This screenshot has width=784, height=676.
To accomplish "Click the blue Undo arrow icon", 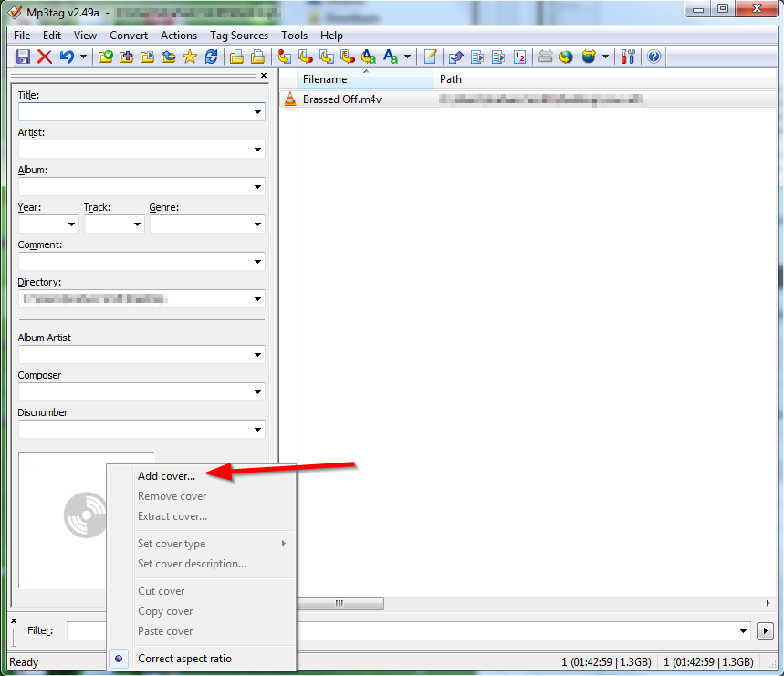I will [x=67, y=57].
